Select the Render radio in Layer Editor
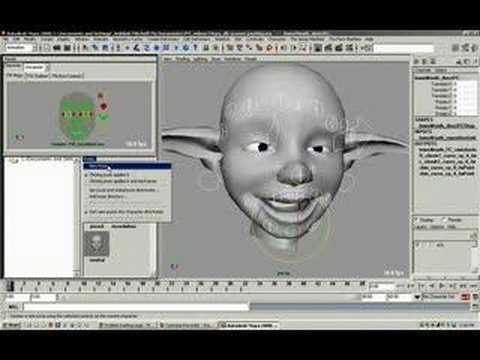 pyautogui.click(x=444, y=220)
